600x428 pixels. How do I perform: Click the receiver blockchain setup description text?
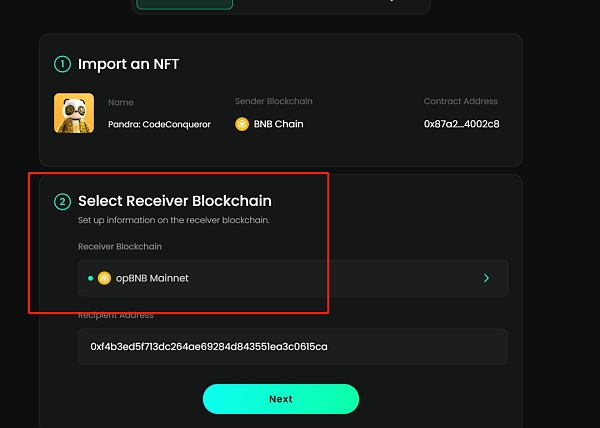174,220
